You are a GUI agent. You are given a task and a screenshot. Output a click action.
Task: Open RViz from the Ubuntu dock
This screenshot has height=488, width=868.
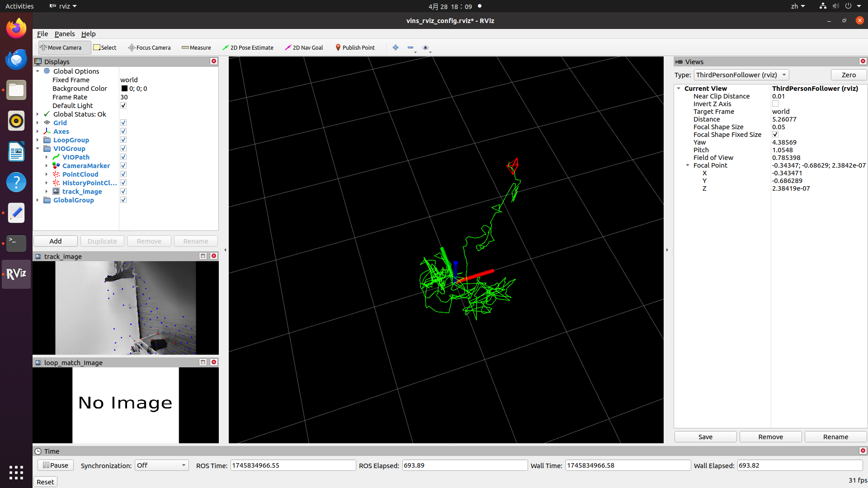point(16,274)
